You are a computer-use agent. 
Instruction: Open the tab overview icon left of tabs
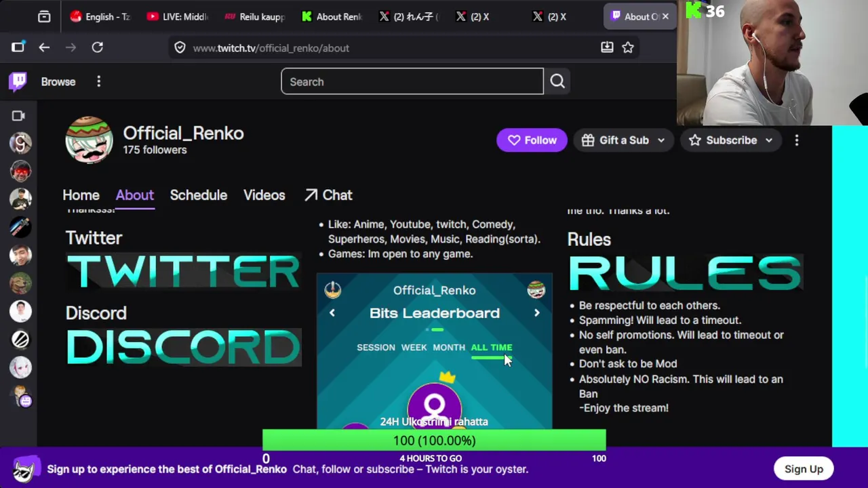[x=44, y=16]
